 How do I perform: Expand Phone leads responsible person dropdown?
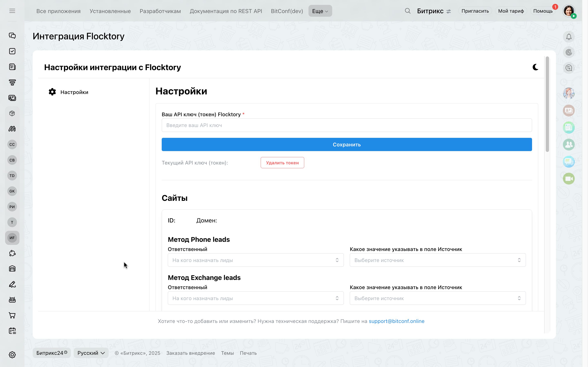(x=256, y=260)
